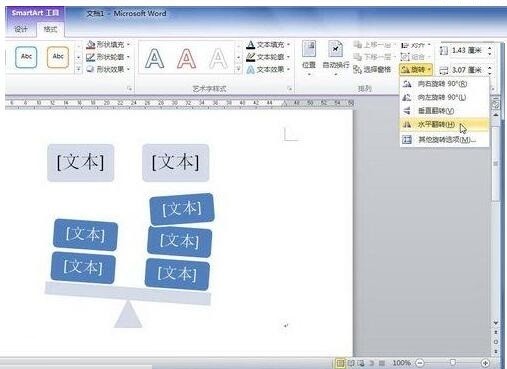Viewport: 507px width, 369px height.
Task: Click the vertical scrollbar up arrow
Action: click(496, 115)
